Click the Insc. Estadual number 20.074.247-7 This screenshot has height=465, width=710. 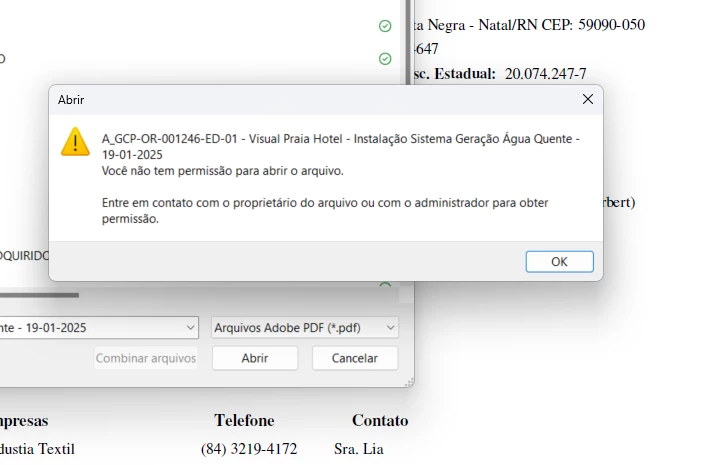pyautogui.click(x=546, y=73)
